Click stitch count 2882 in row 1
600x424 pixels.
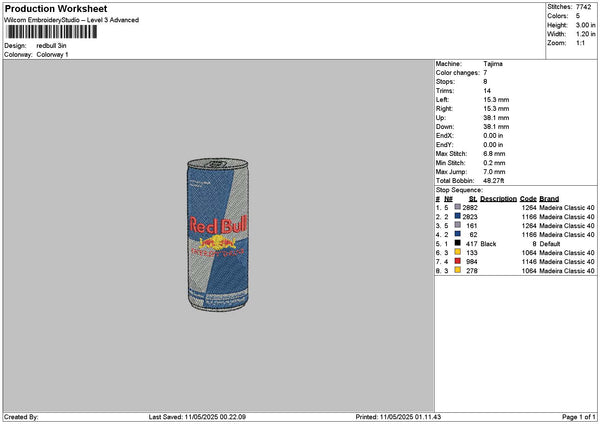[470, 208]
